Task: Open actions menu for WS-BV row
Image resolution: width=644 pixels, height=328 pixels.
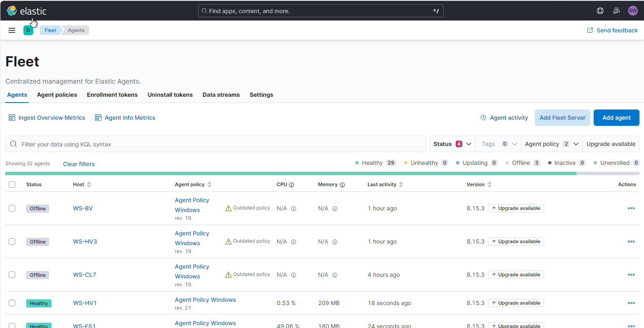Action: (x=631, y=208)
